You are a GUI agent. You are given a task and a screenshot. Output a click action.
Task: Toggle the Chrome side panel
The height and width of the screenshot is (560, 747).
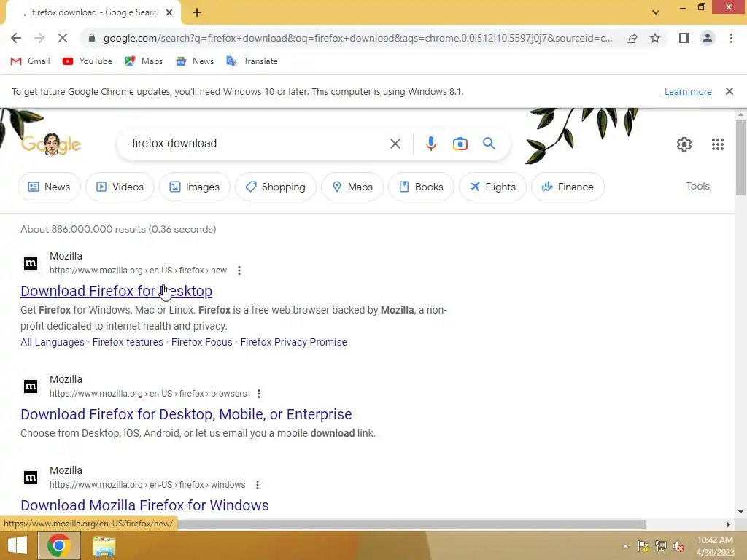[x=684, y=38]
